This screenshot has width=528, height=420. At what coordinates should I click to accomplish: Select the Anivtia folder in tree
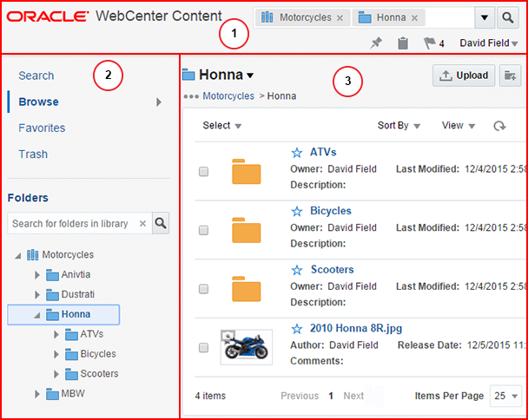click(x=69, y=274)
